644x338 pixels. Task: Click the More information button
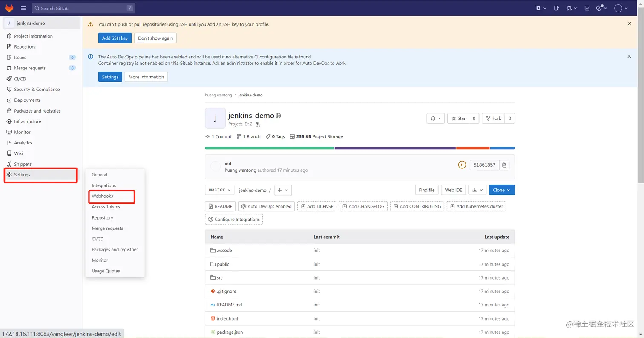[146, 77]
